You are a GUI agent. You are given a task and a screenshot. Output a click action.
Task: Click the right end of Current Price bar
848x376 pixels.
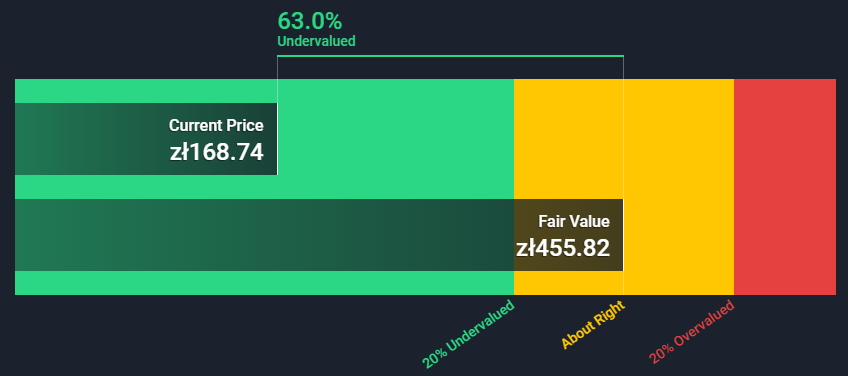(277, 139)
